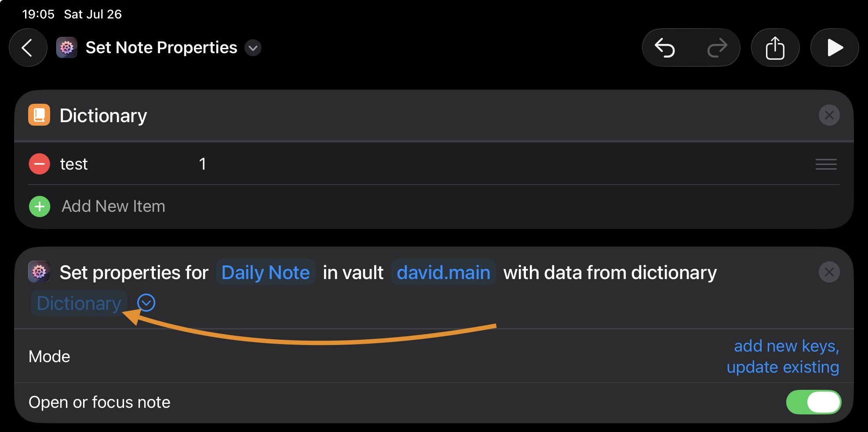Viewport: 868px width, 432px height.
Task: Remove the Set properties action
Action: [829, 272]
